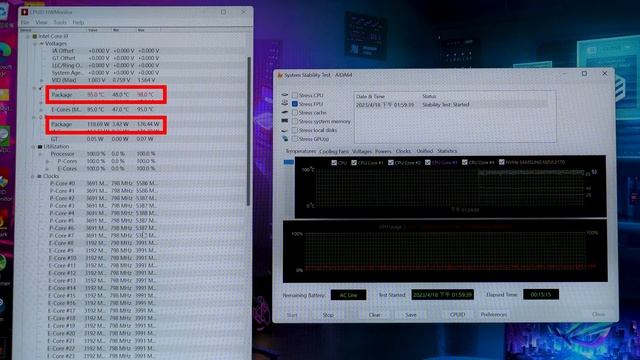Expand the P-Cores utilization row
This screenshot has height=360, width=640.
(x=47, y=161)
